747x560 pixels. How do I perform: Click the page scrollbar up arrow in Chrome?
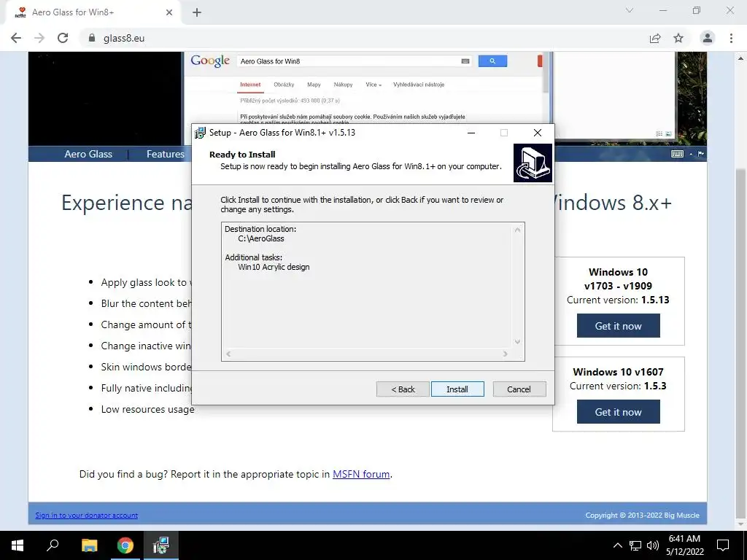741,58
